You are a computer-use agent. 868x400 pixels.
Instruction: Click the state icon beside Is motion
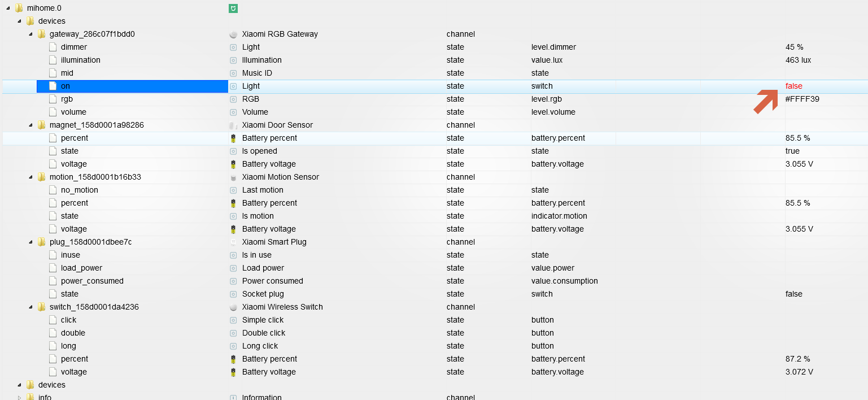click(x=233, y=216)
